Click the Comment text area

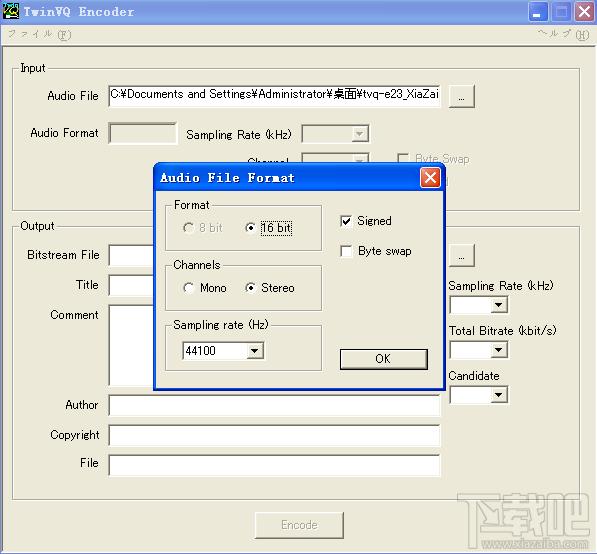pos(131,345)
